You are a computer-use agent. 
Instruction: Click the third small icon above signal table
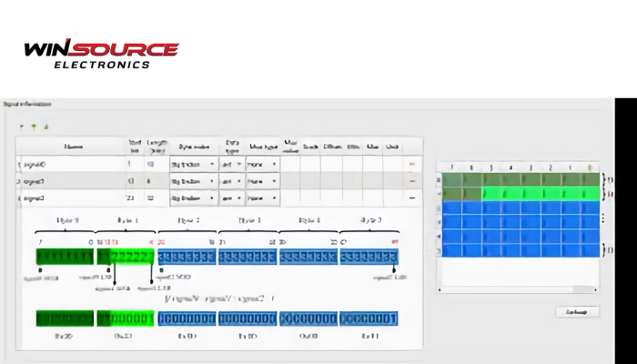tap(45, 126)
